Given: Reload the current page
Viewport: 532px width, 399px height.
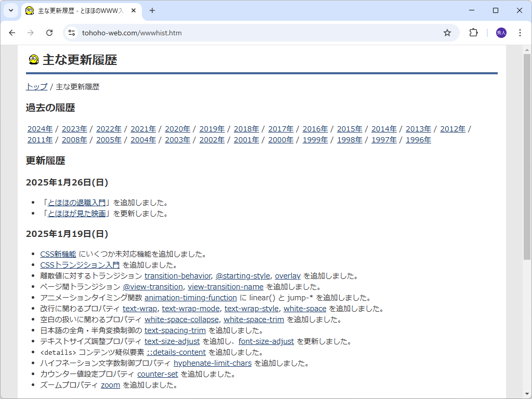Looking at the screenshot, I should point(49,32).
